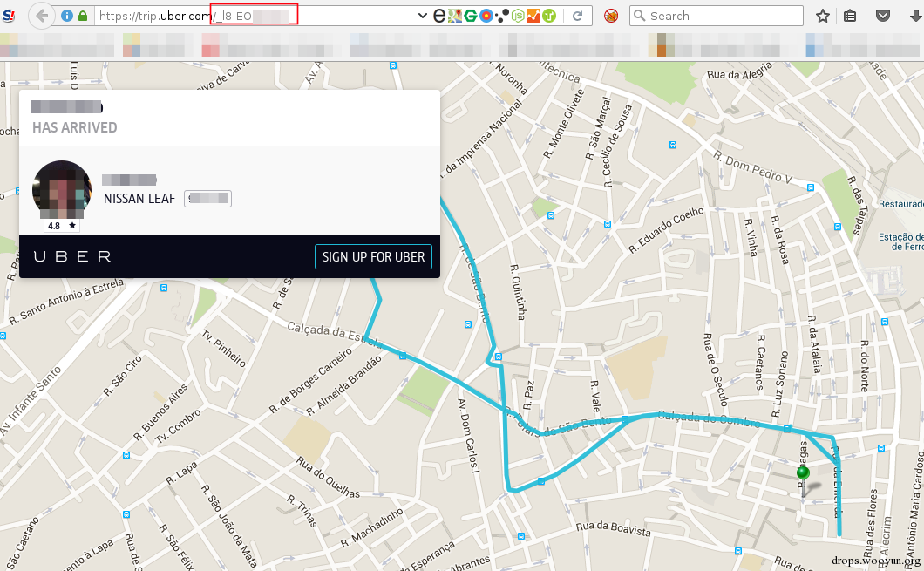This screenshot has height=571, width=924.
Task: Click the blurred license plate badge
Action: (208, 199)
